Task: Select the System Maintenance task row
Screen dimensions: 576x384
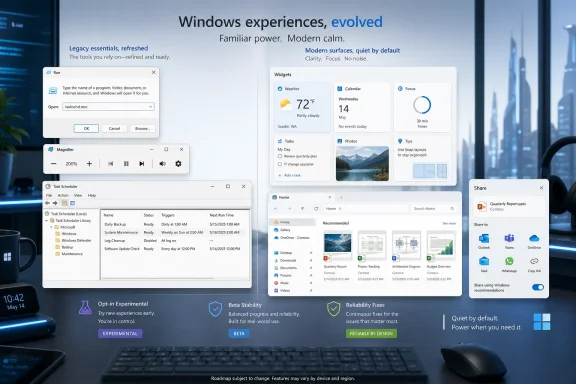Action: coord(174,233)
